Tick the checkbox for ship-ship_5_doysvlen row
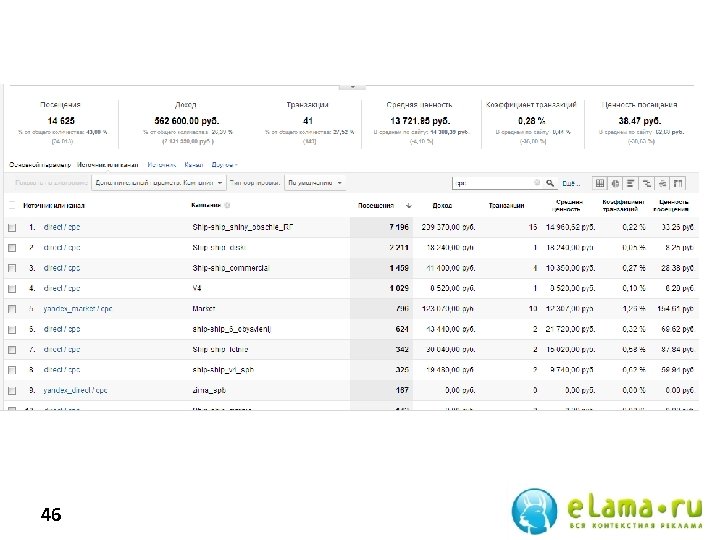Viewport: 720px width, 540px height. coord(12,330)
